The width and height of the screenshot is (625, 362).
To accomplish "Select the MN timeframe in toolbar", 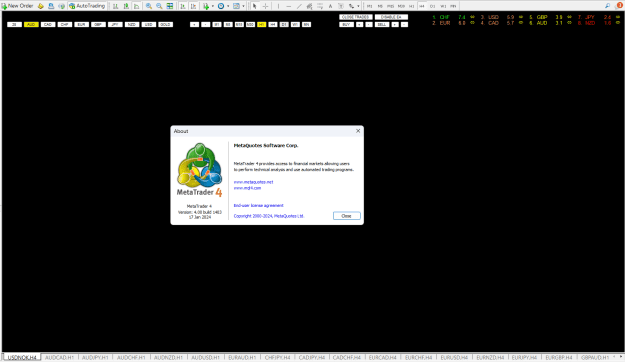I will tap(453, 6).
